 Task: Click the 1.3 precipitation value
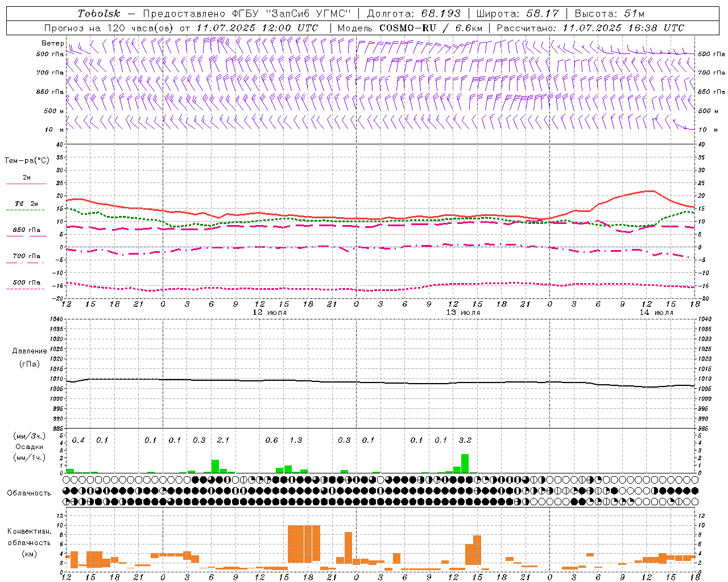point(296,440)
